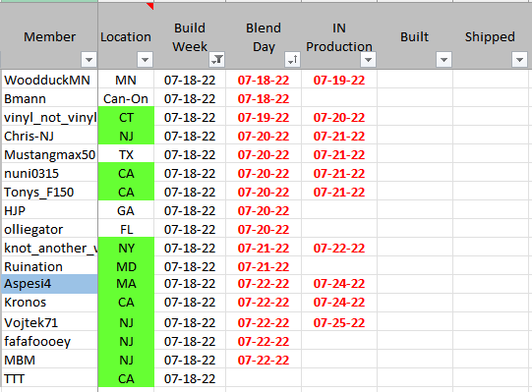Expand the IN Production filter dropdown
532x392 pixels.
pyautogui.click(x=368, y=60)
